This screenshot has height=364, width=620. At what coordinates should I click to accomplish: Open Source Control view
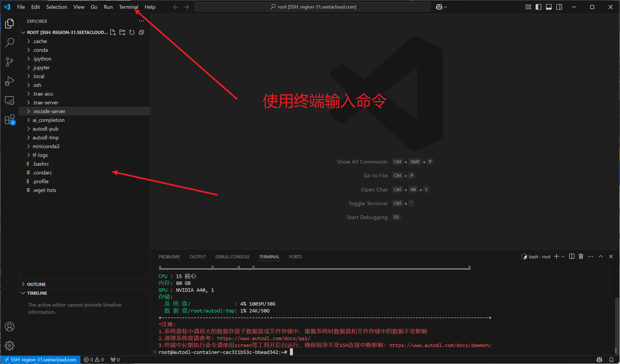click(10, 62)
